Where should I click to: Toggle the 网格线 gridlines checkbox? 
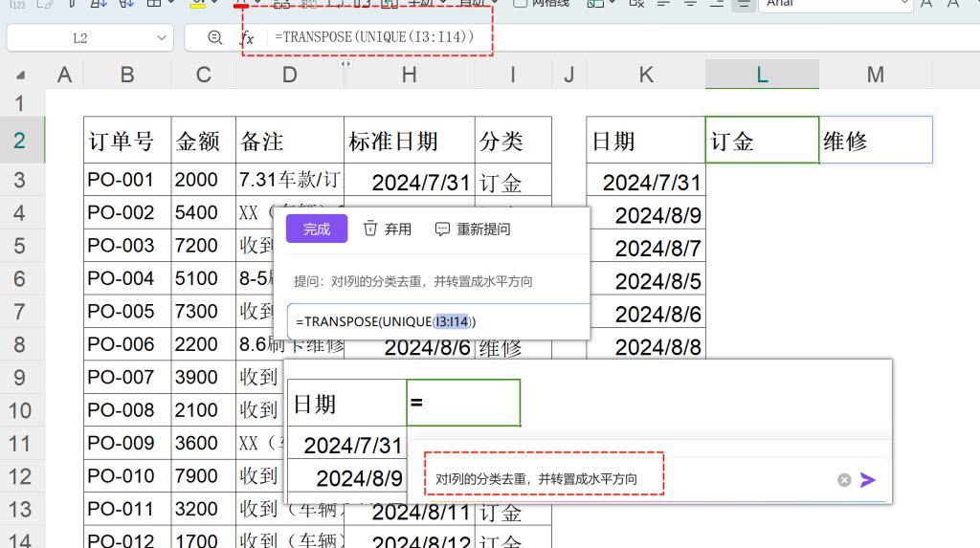point(520,3)
